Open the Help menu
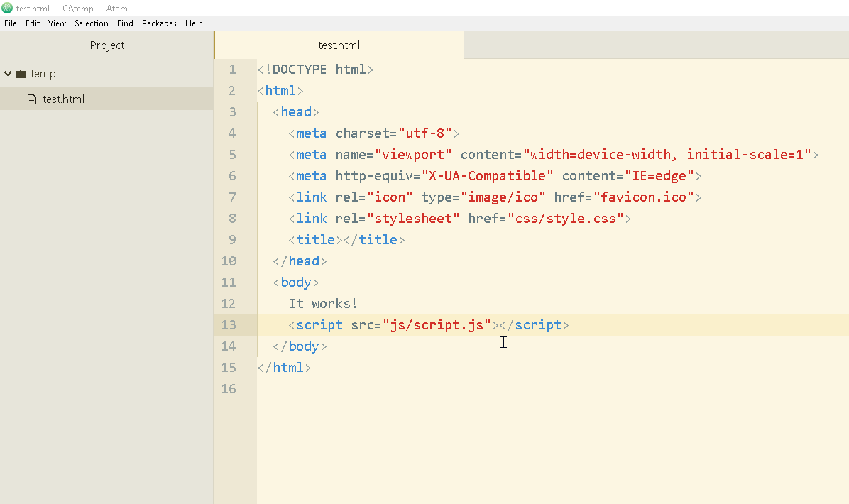Screen dimensions: 849x504 pyautogui.click(x=194, y=23)
